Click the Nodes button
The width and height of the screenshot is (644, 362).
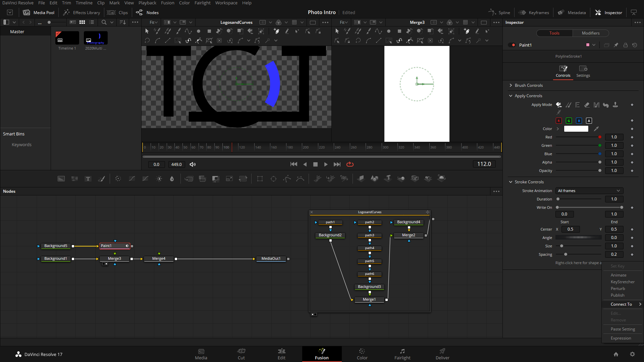tap(147, 12)
